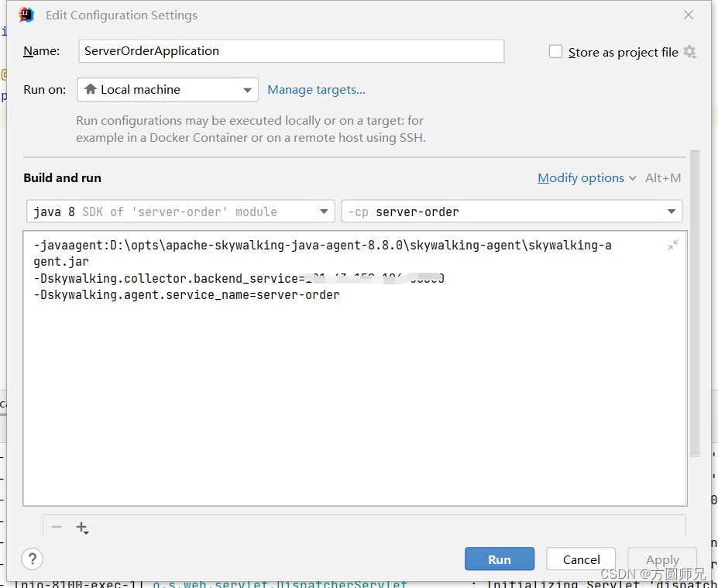The width and height of the screenshot is (718, 588).
Task: Click the Apply button
Action: pyautogui.click(x=662, y=559)
